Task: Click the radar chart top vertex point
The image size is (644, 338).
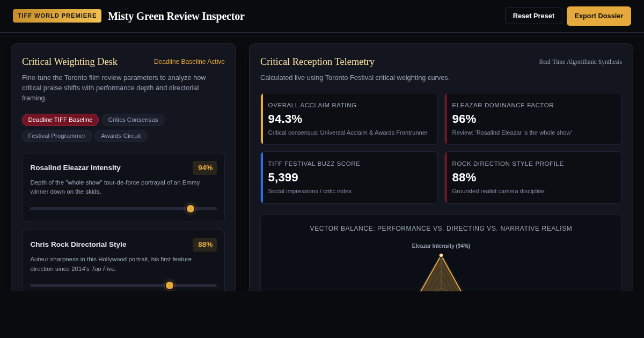Action: coord(441,255)
